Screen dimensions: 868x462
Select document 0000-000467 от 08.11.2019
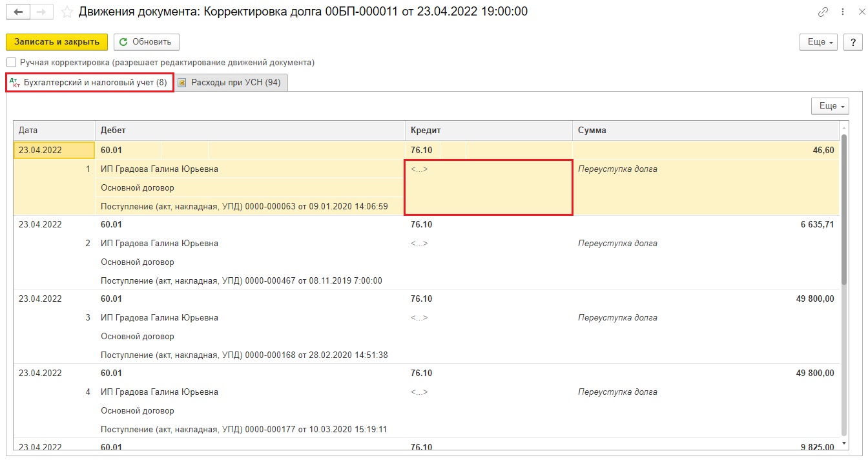coord(242,281)
